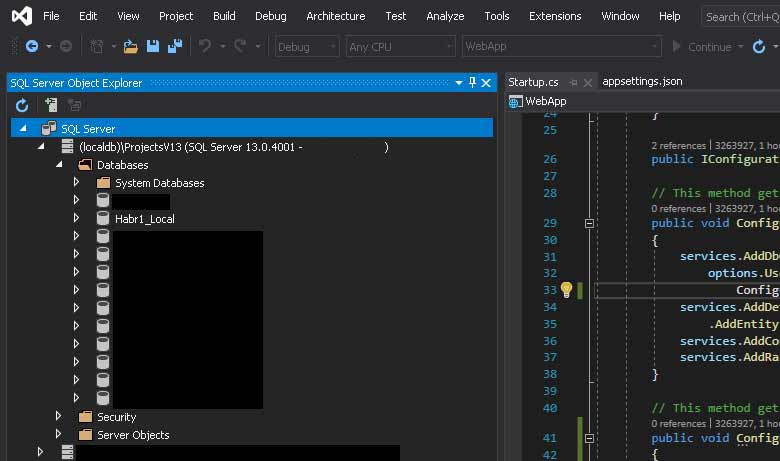Collapse the SQL Server root node
This screenshot has width=780, height=461.
[23, 128]
